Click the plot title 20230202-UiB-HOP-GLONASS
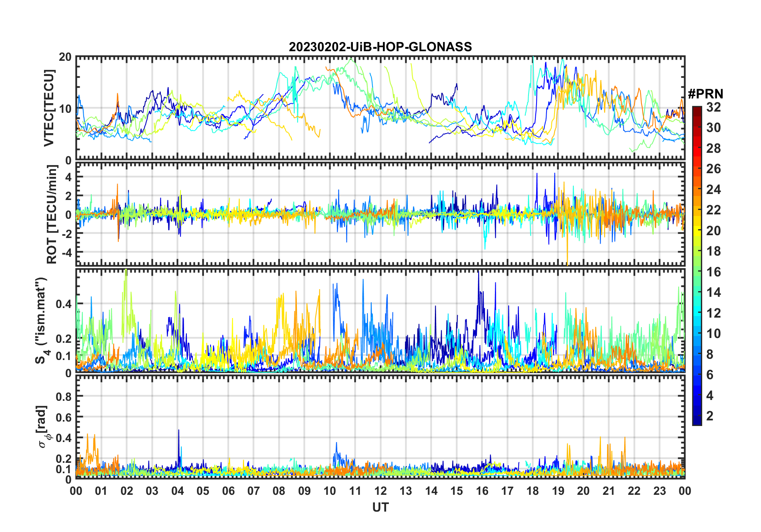Screen dimensions: 761x532 point(380,47)
